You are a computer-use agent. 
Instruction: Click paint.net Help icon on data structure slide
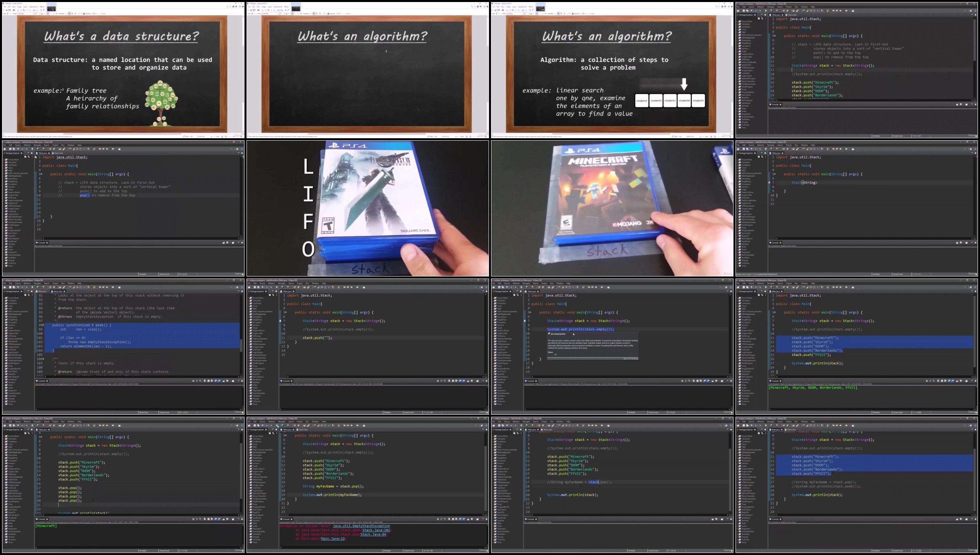243,6
